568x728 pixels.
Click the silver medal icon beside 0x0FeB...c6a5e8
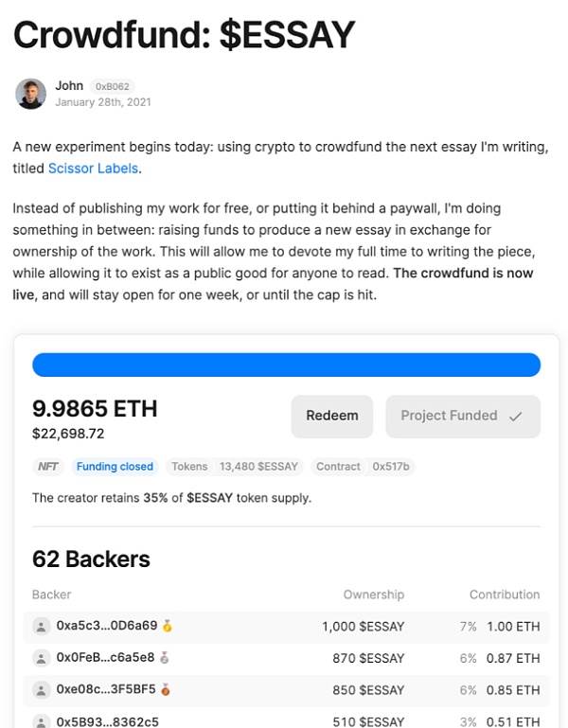point(165,657)
